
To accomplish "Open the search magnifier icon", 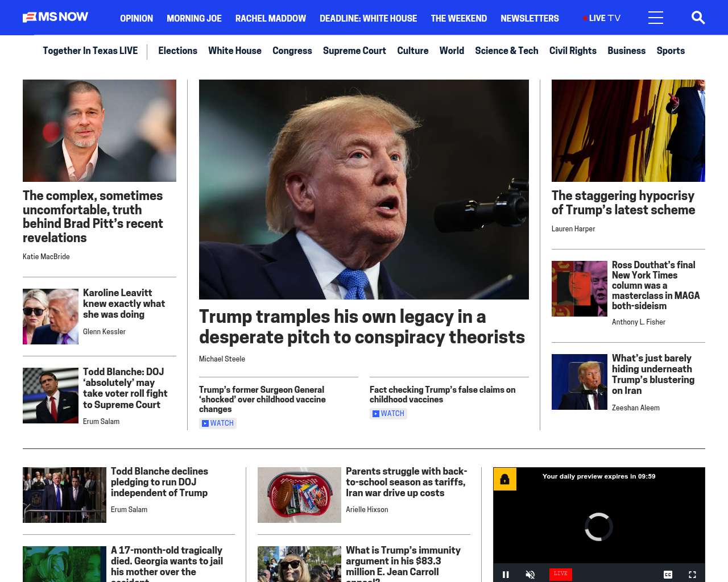I will tap(698, 18).
